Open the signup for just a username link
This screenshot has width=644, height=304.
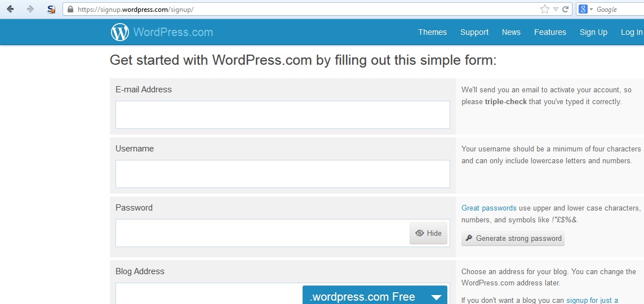(592, 300)
